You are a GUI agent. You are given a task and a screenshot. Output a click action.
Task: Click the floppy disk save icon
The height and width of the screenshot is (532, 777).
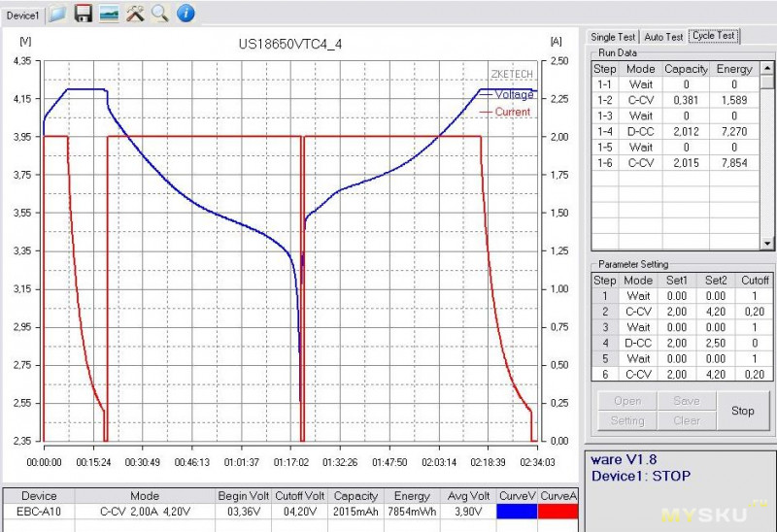(84, 13)
